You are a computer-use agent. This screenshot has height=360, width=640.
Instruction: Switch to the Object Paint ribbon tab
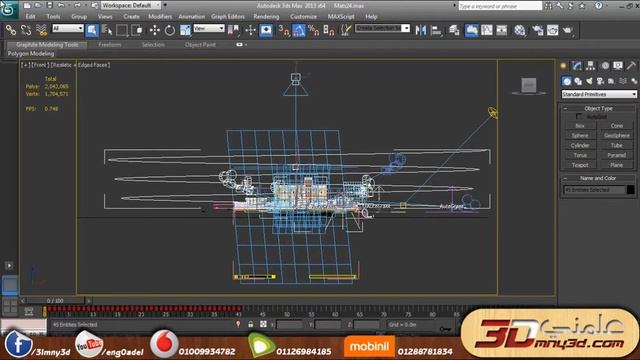[200, 44]
